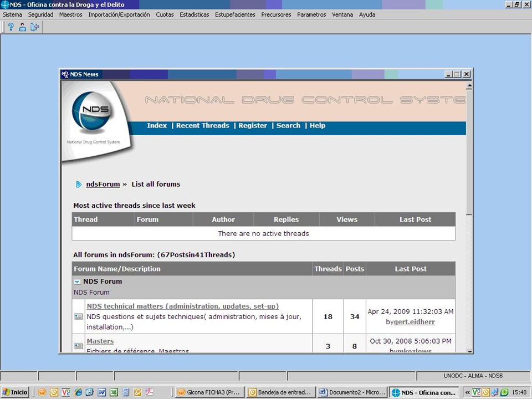Open the Ventana menu
Screen dimensions: 532x399
(x=342, y=14)
